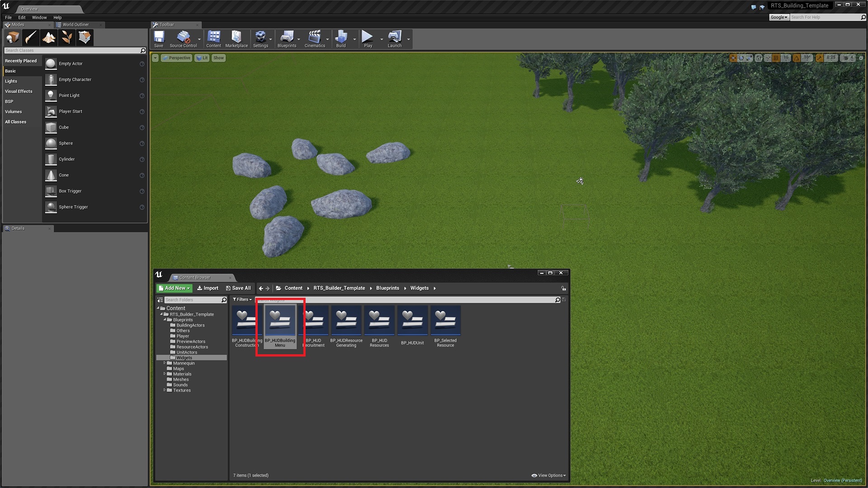Select the Foliage mode icon
Viewport: 868px width, 488px height.
[x=67, y=38]
